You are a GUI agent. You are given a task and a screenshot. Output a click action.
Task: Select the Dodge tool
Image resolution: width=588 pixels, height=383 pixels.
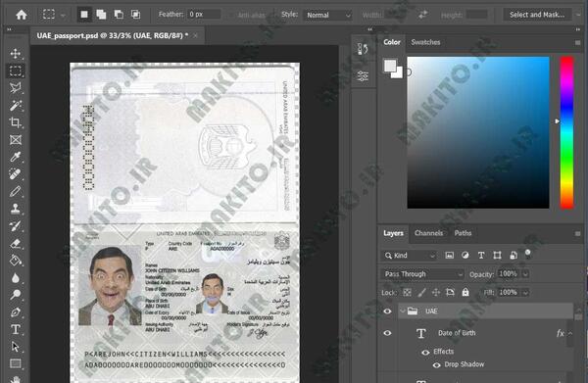coord(16,295)
